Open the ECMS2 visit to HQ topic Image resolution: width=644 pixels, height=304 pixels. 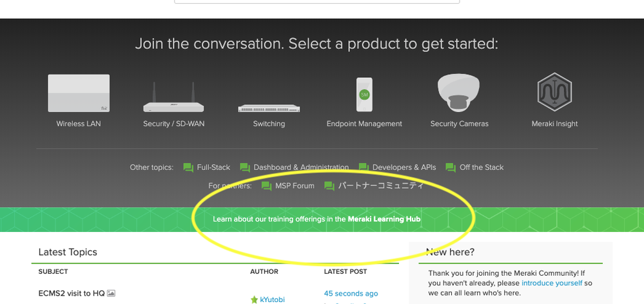point(72,293)
